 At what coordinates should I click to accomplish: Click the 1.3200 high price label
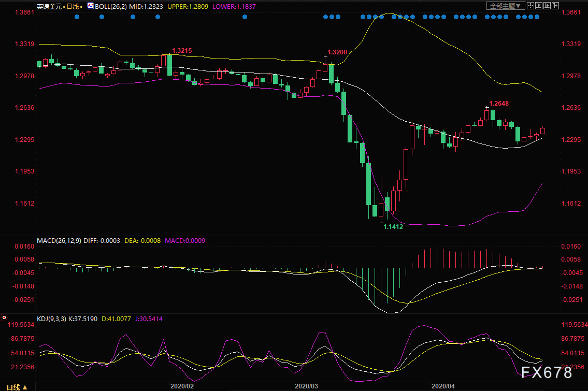coord(337,52)
